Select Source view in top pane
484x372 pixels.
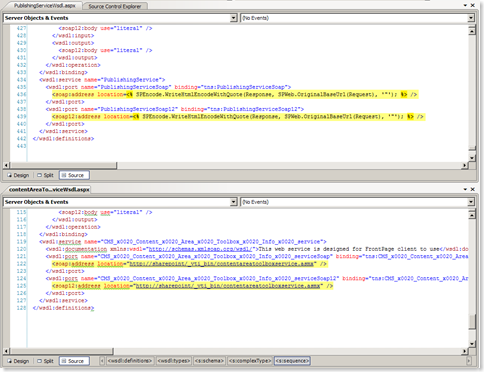point(74,175)
